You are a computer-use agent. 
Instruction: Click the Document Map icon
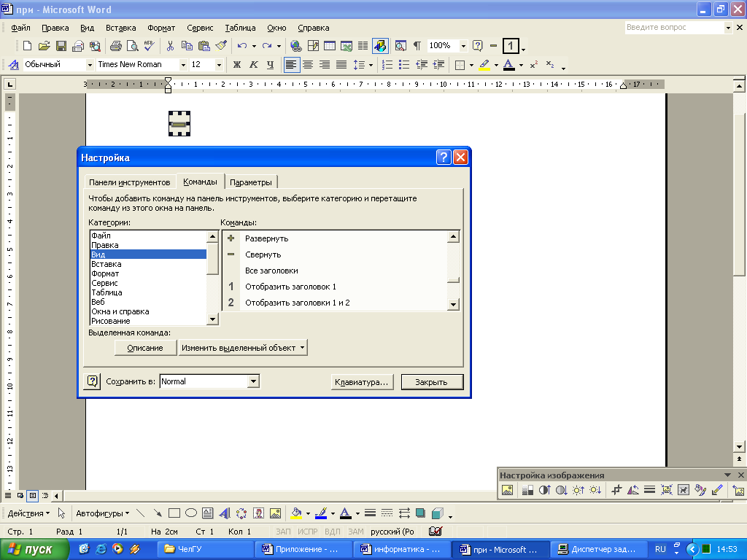click(400, 46)
